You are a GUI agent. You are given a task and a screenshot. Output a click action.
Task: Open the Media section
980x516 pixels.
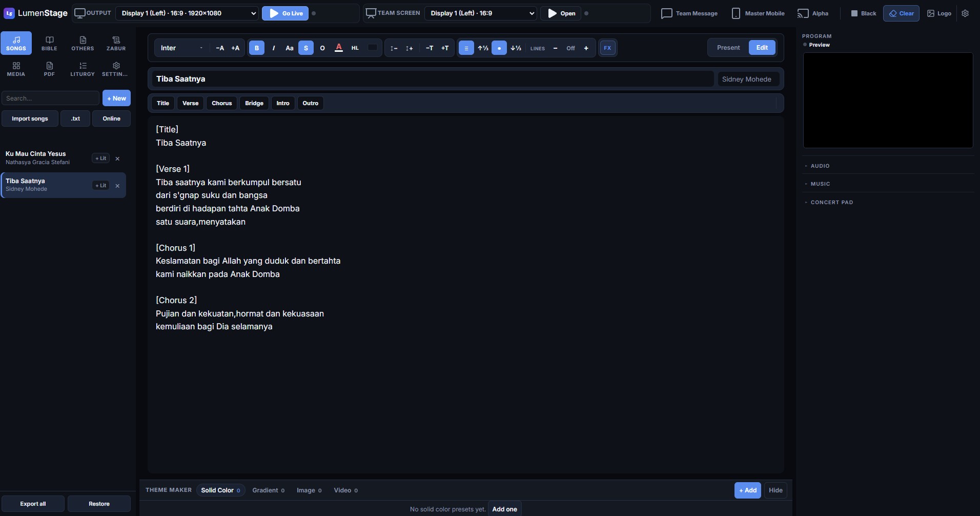click(x=16, y=69)
